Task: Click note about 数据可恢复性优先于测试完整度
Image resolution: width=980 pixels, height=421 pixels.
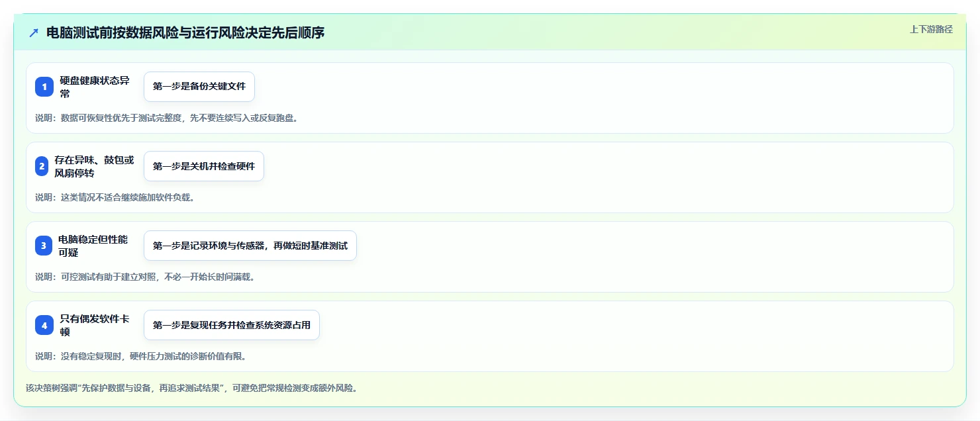Action: pyautogui.click(x=166, y=118)
